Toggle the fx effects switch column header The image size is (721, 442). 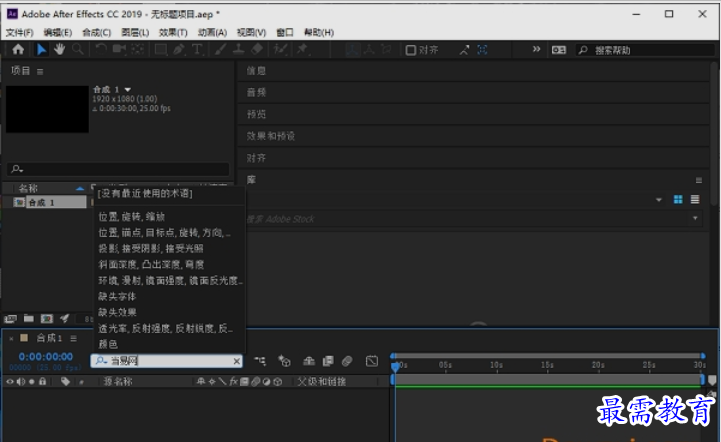click(x=234, y=381)
